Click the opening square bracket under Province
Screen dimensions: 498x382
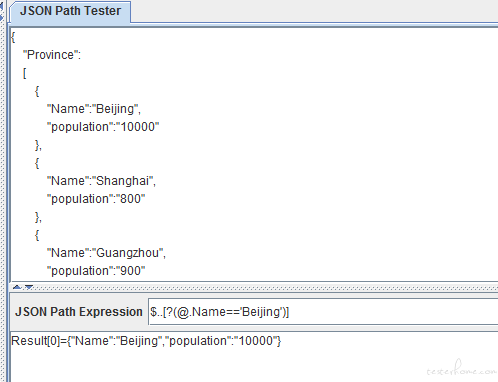[x=24, y=73]
